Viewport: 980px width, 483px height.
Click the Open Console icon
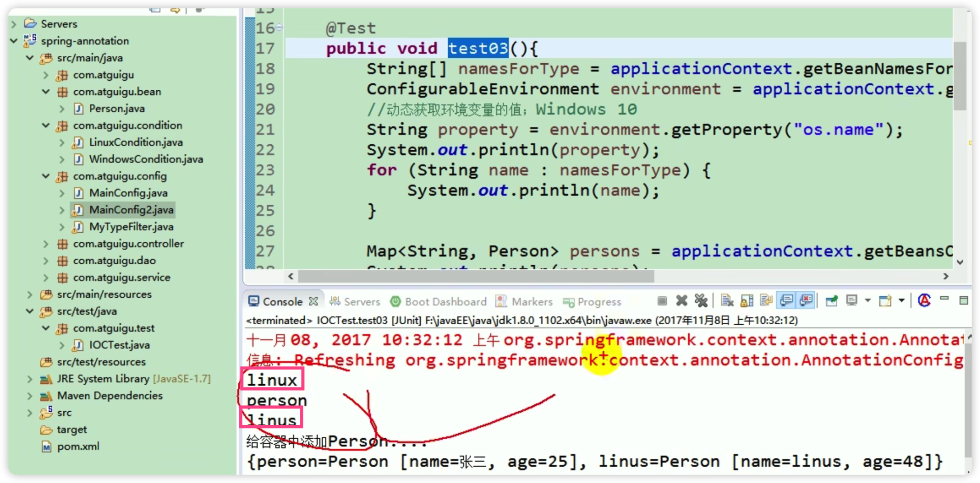point(885,301)
